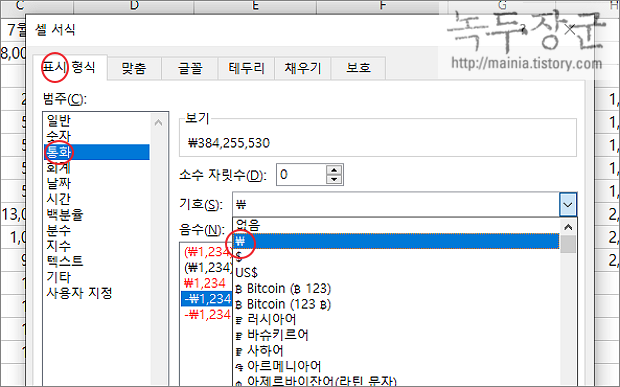Select red ₩1,234 negative format

[206, 283]
